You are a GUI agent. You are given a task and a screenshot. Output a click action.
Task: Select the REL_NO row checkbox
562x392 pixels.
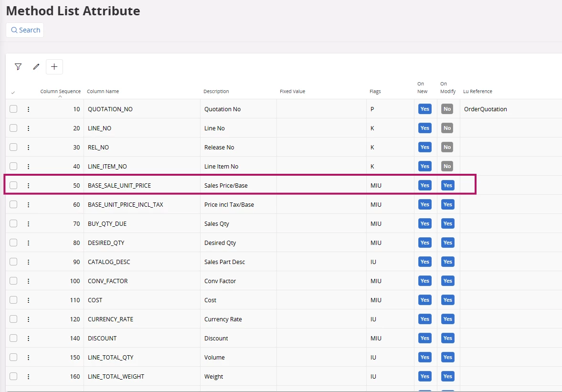(x=13, y=147)
